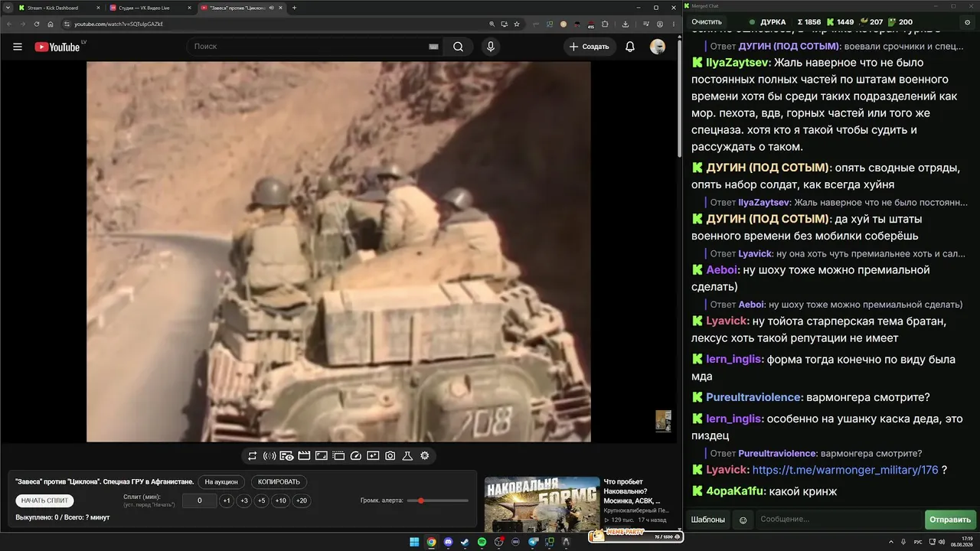Open the YouTube account avatar menu

click(658, 47)
